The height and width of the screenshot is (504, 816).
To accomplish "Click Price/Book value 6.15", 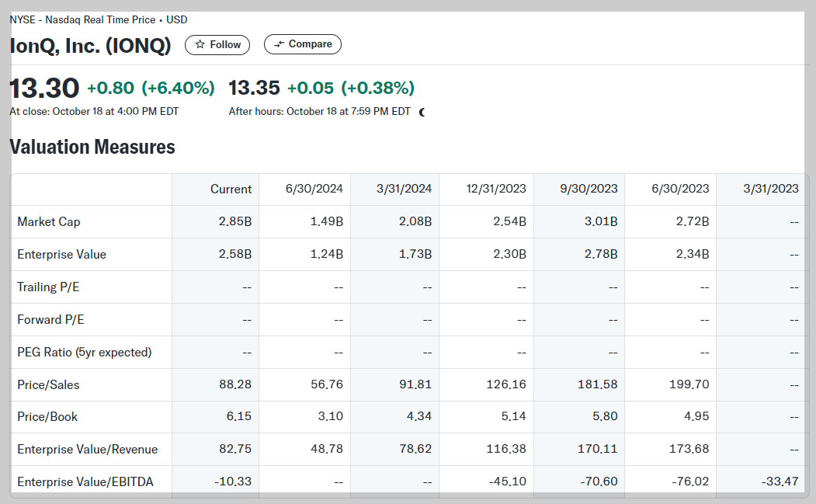I will point(239,416).
